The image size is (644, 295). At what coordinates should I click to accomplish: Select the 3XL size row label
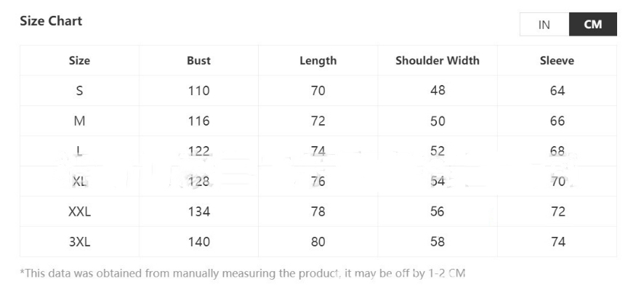click(x=79, y=242)
